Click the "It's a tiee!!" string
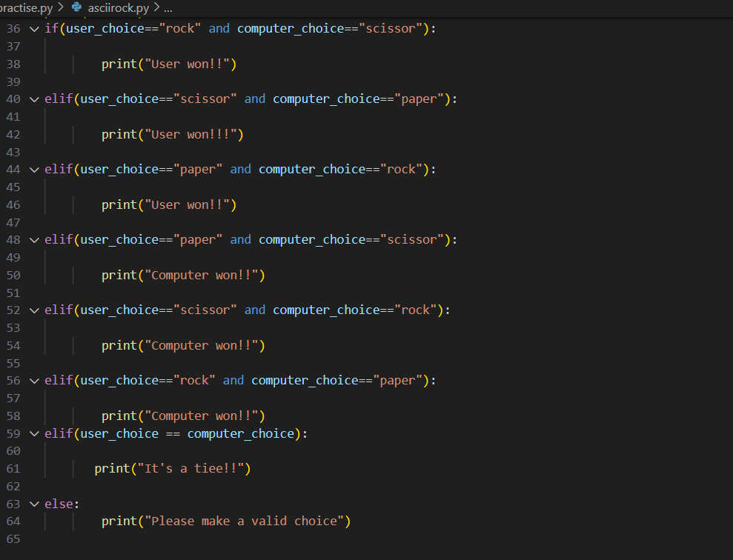This screenshot has height=560, width=733. (190, 468)
